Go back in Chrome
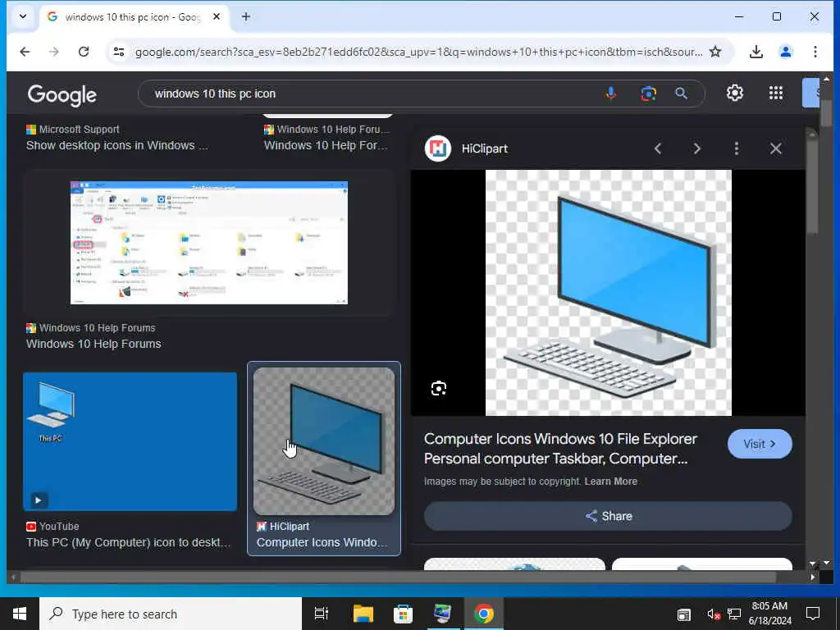The height and width of the screenshot is (630, 840). pyautogui.click(x=25, y=52)
